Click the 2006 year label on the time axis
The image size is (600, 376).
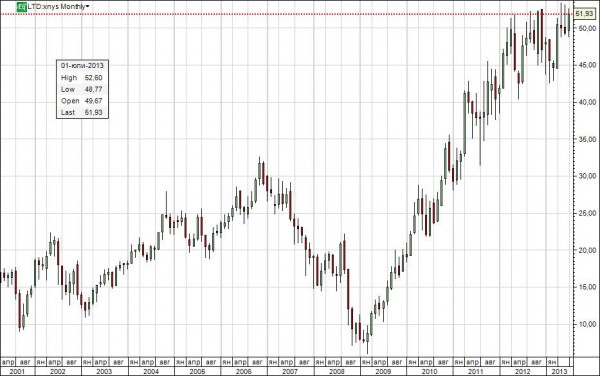pyautogui.click(x=243, y=371)
